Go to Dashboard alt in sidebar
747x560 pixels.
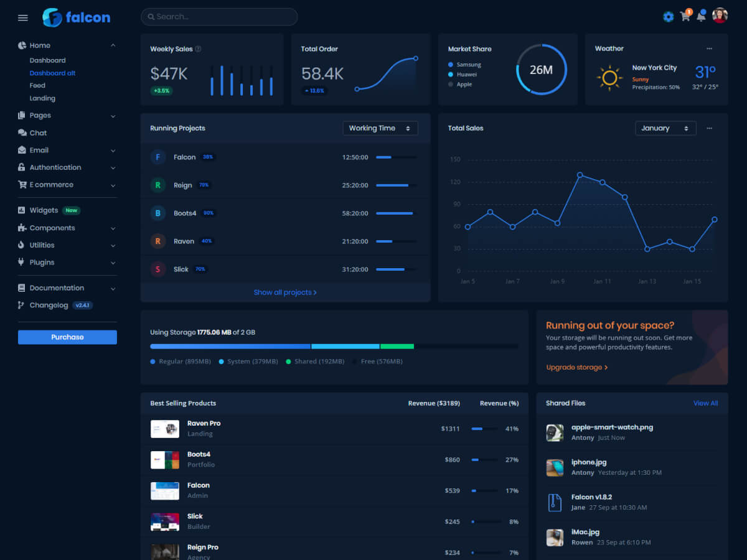52,73
